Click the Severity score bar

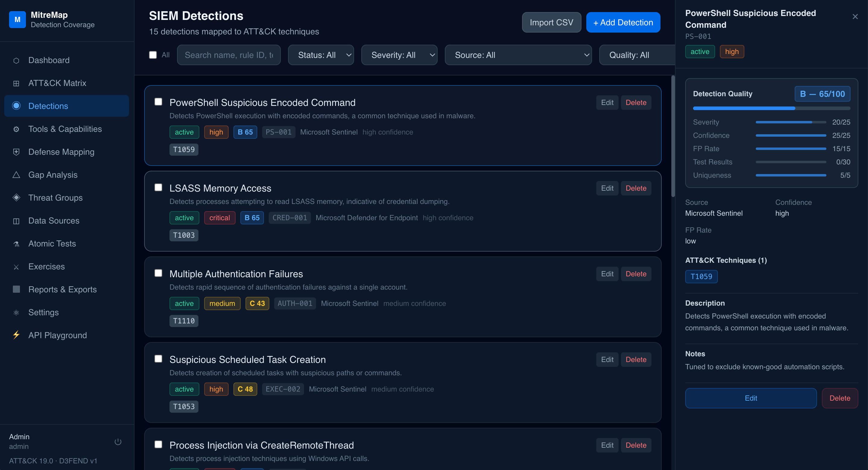pos(790,122)
